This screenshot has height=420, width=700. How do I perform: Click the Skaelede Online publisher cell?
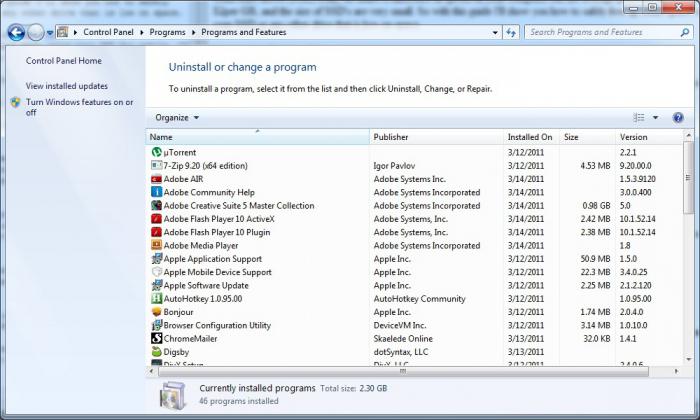click(403, 338)
